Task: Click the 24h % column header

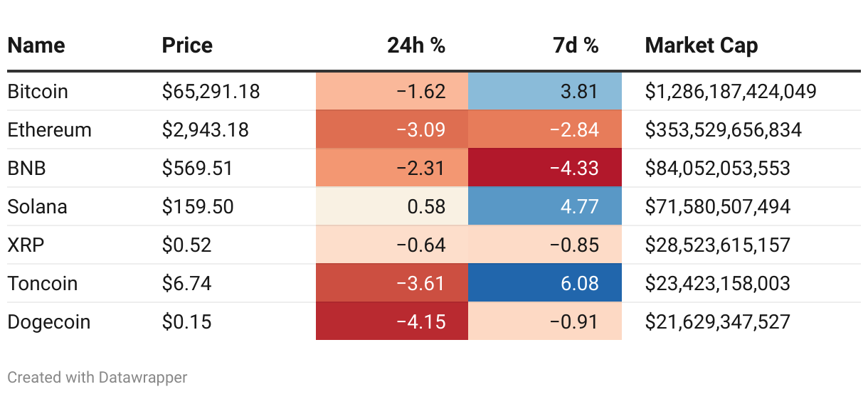Action: click(416, 46)
